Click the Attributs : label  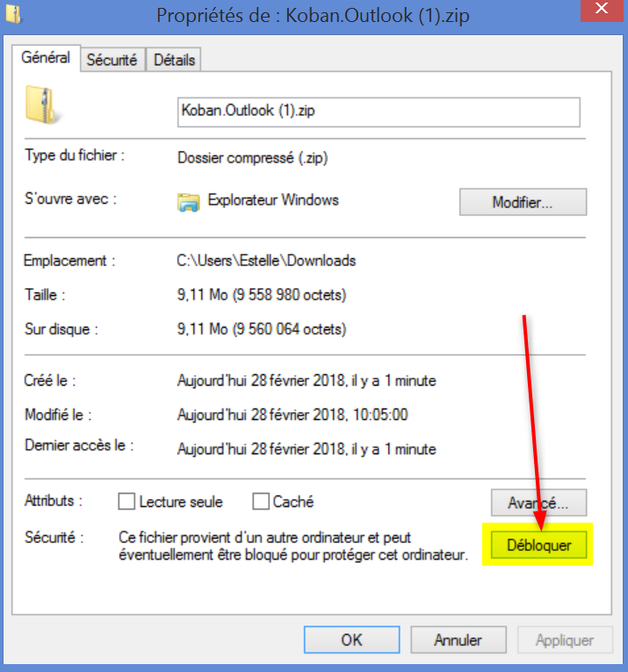pos(54,501)
